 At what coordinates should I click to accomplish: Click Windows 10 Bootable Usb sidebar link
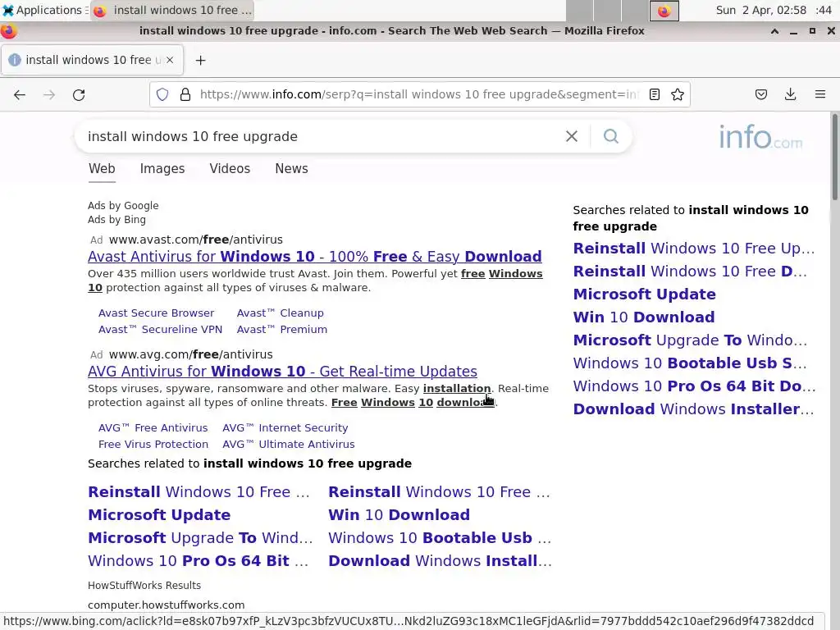[x=689, y=363]
